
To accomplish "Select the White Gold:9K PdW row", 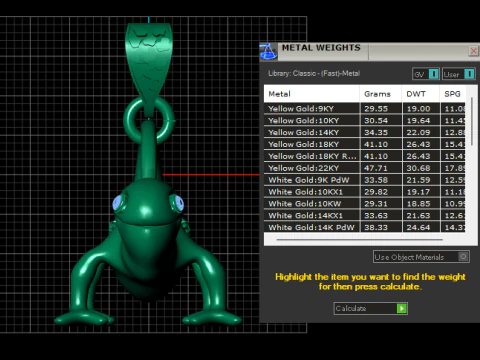I will click(x=365, y=180).
